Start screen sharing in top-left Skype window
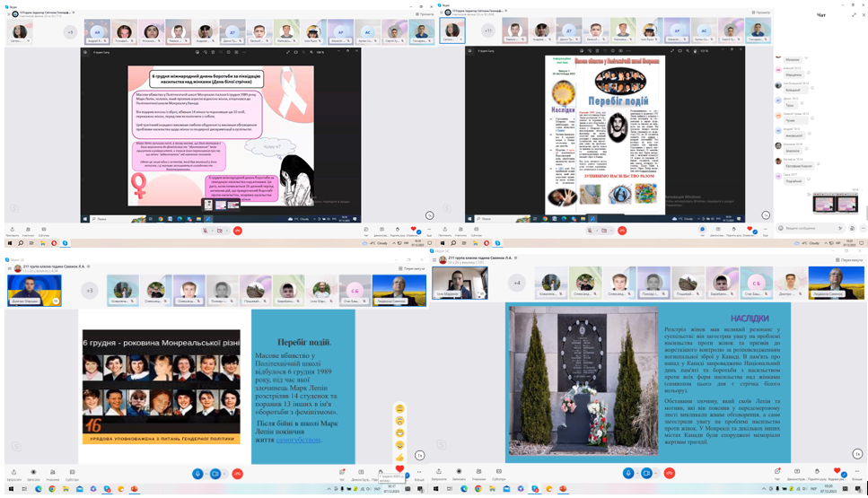Image resolution: width=868 pixels, height=498 pixels. [x=381, y=231]
